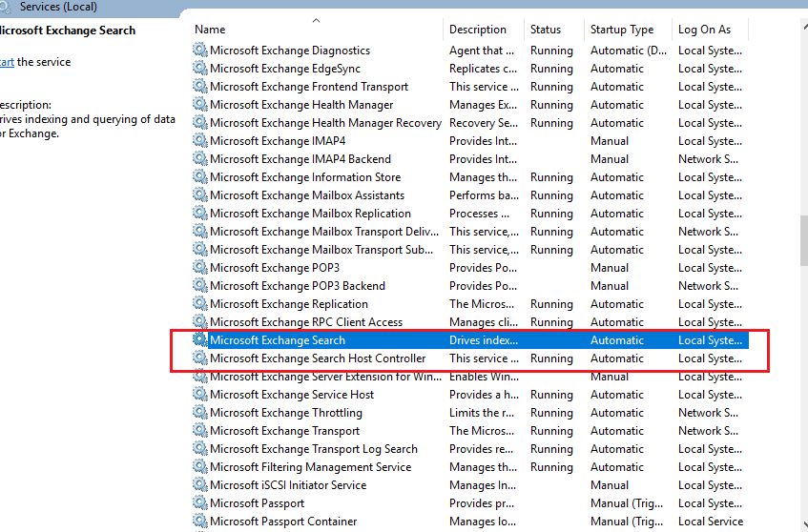Sort by the Status column header
Viewport: 808px width, 532px height.
554,30
